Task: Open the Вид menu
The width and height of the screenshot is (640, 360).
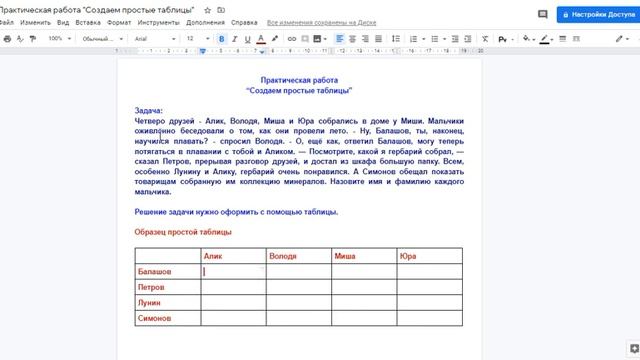Action: [63, 22]
